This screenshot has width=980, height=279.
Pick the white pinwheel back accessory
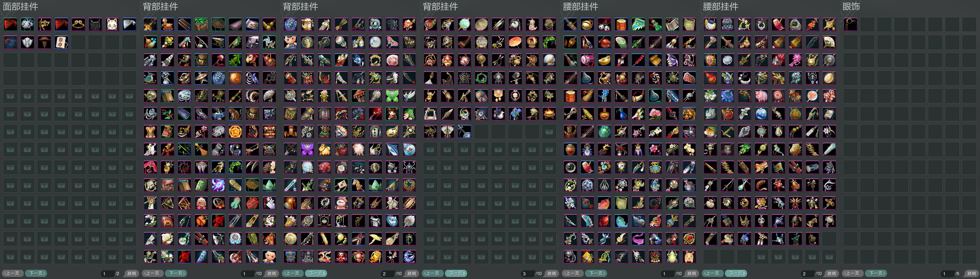point(269,42)
